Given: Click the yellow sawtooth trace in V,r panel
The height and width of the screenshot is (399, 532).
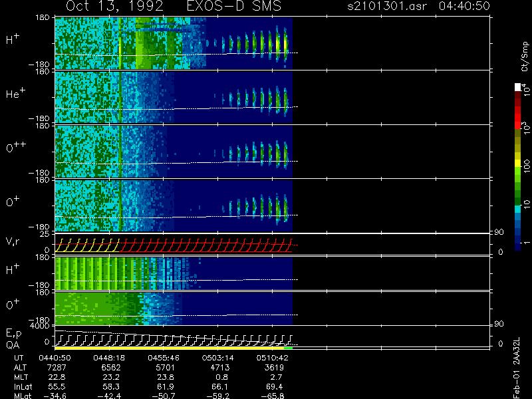Looking at the screenshot, I should (87, 245).
